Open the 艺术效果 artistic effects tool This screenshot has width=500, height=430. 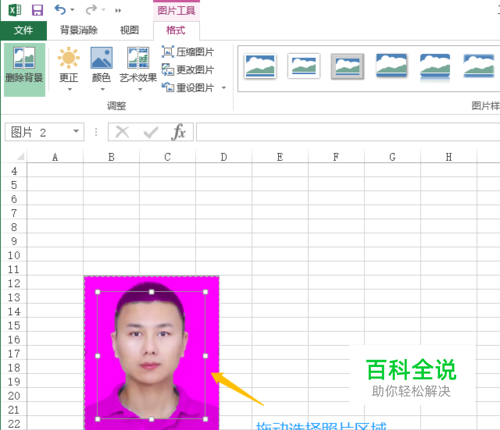click(138, 65)
